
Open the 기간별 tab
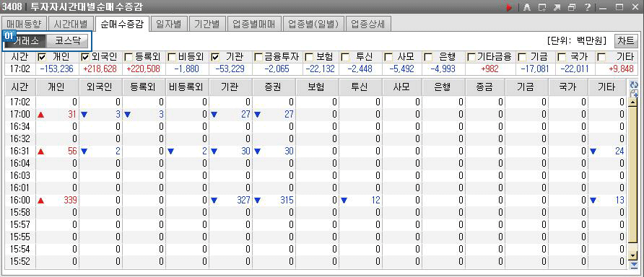(207, 25)
